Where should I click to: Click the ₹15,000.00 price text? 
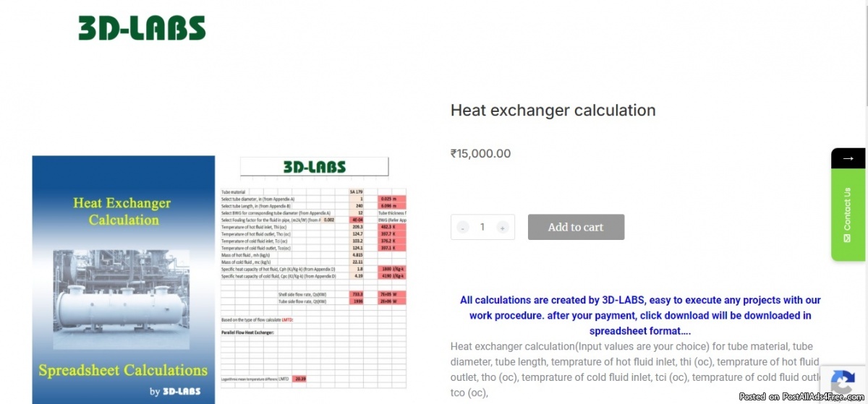(x=480, y=153)
